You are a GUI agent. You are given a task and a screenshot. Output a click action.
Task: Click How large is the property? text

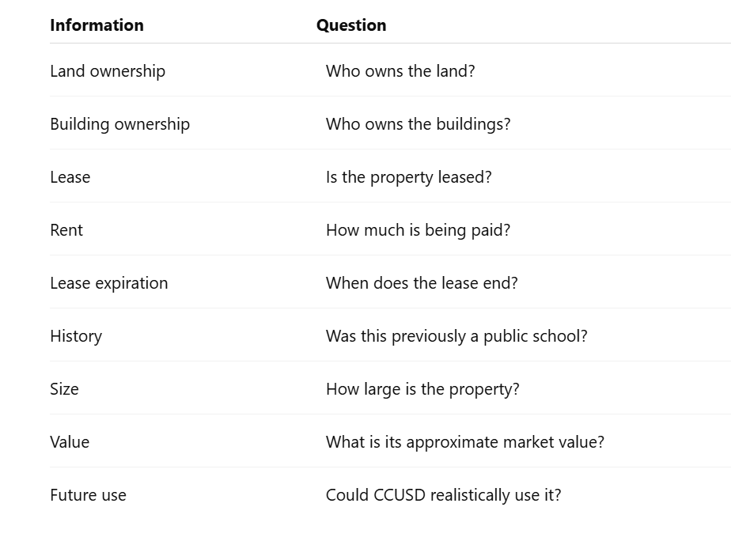[422, 389]
